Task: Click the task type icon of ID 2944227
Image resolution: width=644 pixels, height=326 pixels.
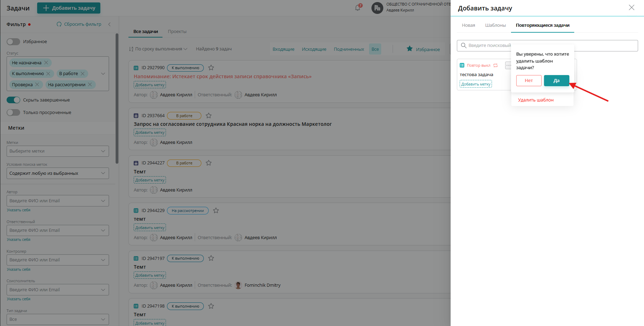Action: click(x=136, y=163)
